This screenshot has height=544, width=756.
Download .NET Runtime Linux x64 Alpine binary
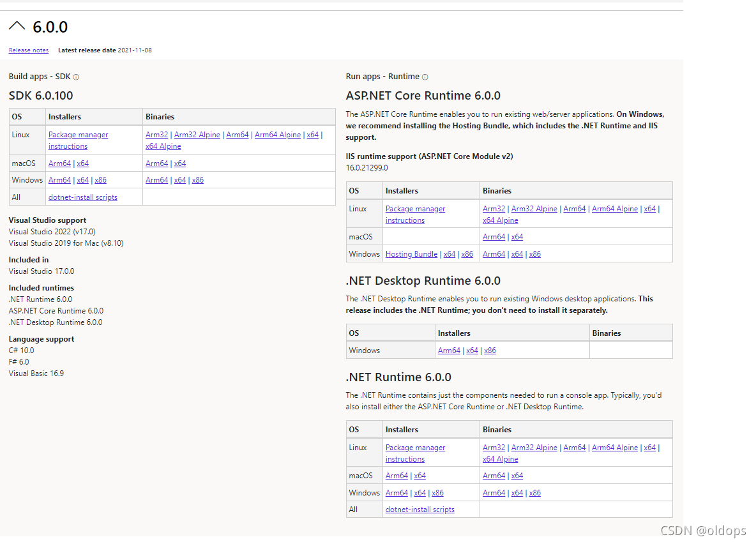[501, 459]
